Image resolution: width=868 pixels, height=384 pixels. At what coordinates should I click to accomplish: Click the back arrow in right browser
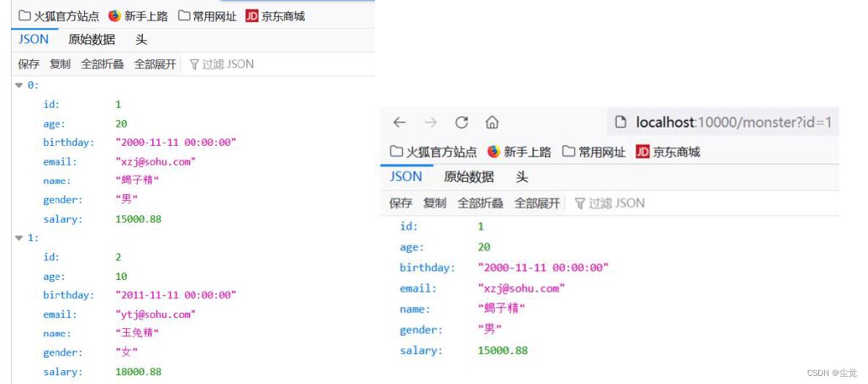click(399, 122)
